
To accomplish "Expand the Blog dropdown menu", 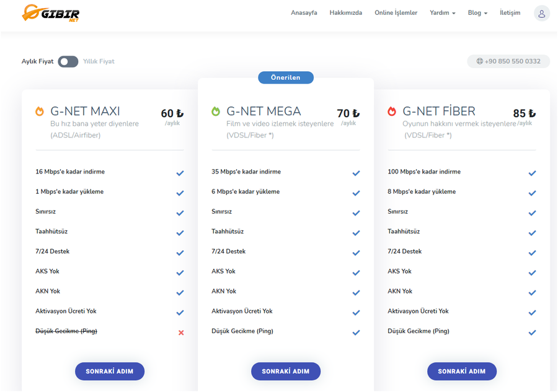I will pos(477,13).
